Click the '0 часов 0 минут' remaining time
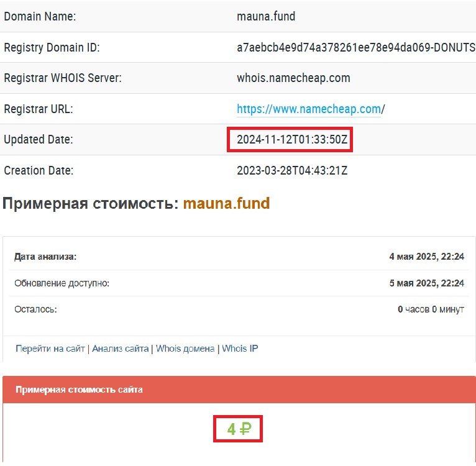The width and height of the screenshot is (476, 466). point(431,309)
